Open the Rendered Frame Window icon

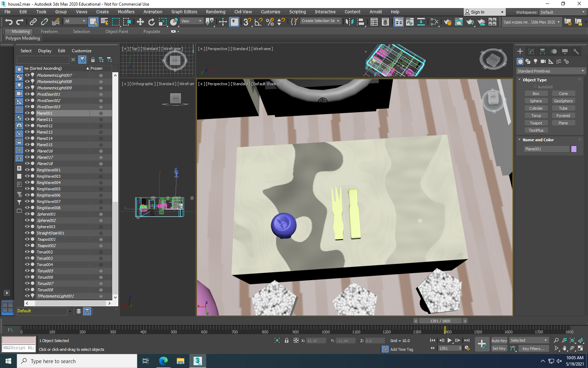point(459,22)
